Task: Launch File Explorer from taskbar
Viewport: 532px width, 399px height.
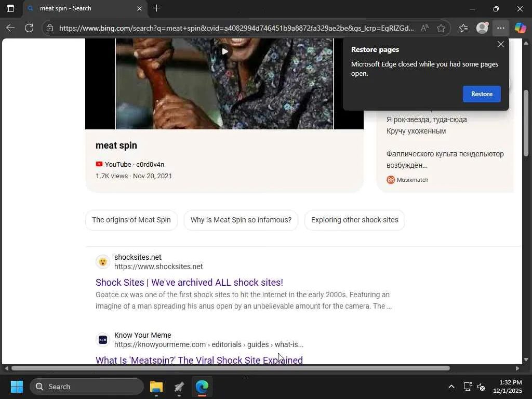Action: pyautogui.click(x=156, y=387)
